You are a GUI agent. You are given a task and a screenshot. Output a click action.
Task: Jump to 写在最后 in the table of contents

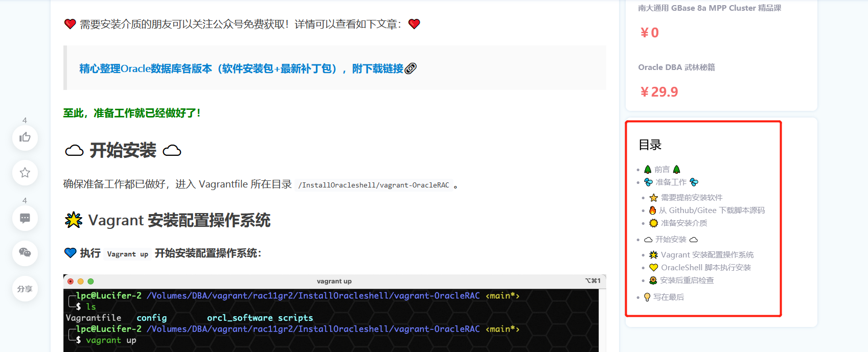664,297
